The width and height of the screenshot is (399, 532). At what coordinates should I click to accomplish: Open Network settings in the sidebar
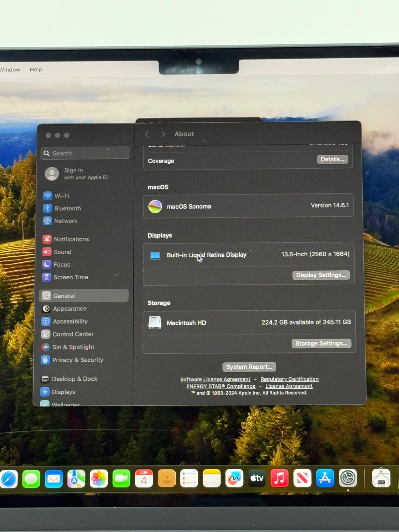coord(60,221)
